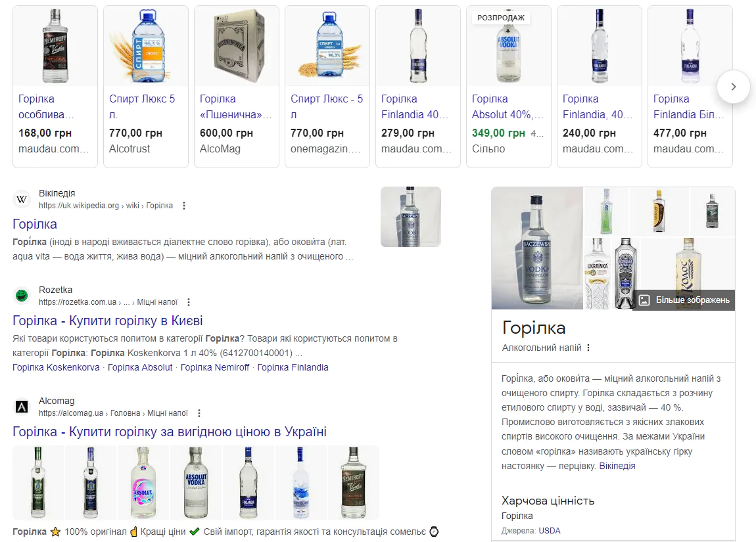Open the three-dot menu beside Alcomag result
The width and height of the screenshot is (756, 542).
click(x=199, y=413)
